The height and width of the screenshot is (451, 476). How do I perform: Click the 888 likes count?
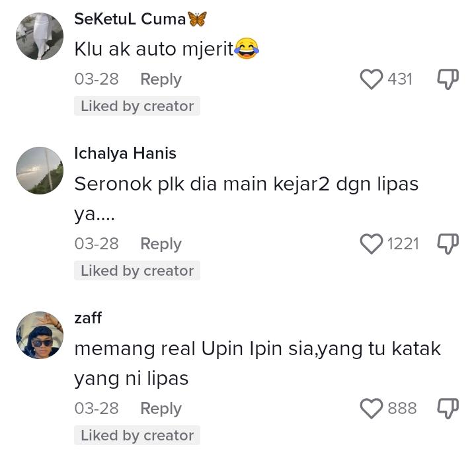tap(402, 409)
